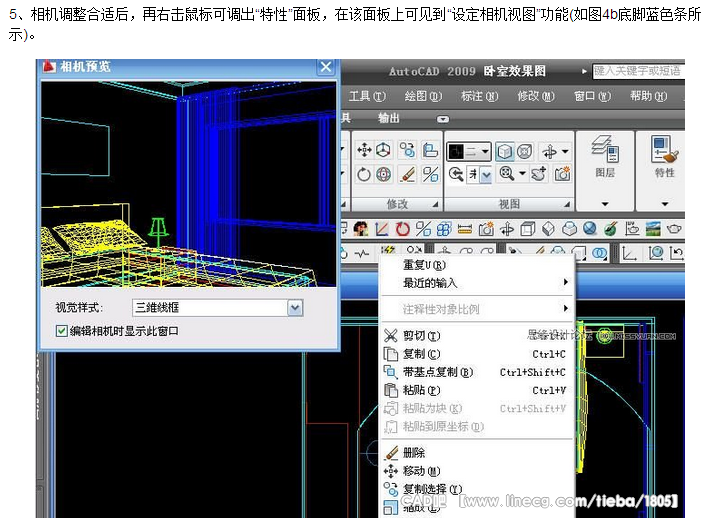Click the camera preview 3D wireframe image

(x=188, y=184)
